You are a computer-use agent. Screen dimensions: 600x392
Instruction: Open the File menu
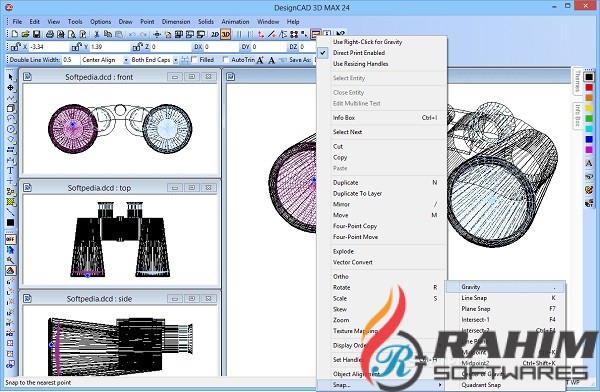[x=17, y=21]
